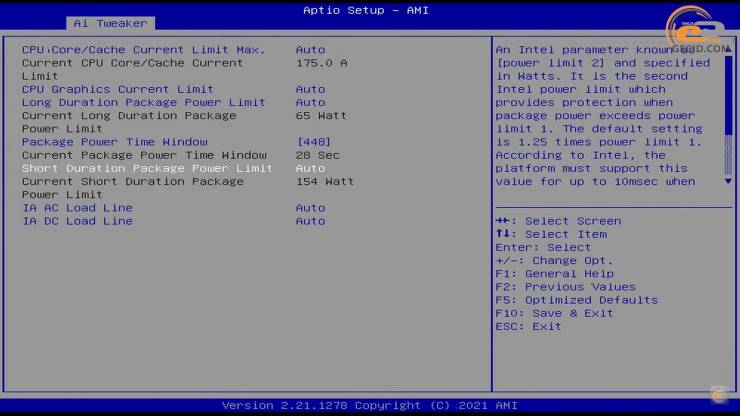Select CPU Graphics Current Limit option
Screen dimensions: 740x416
tap(118, 89)
